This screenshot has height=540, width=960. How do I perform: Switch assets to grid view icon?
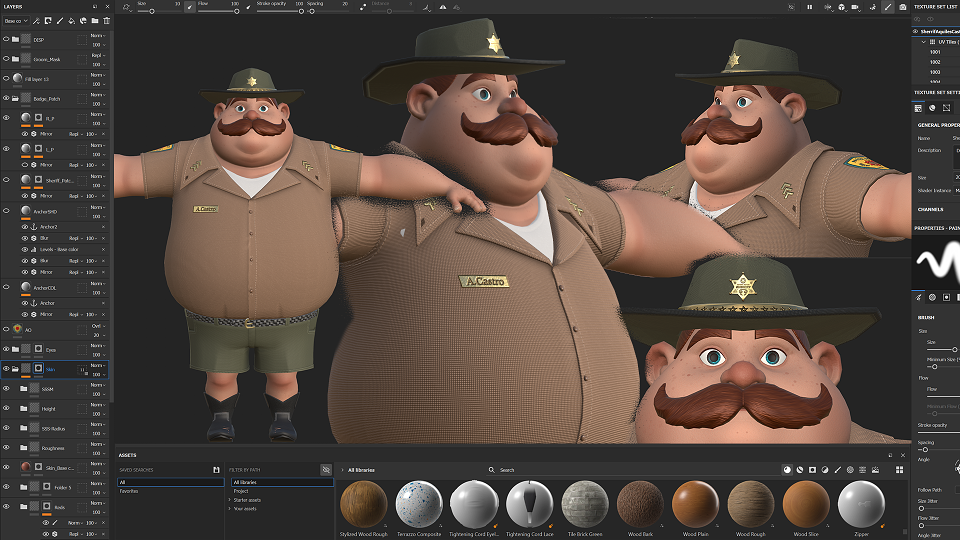[899, 470]
